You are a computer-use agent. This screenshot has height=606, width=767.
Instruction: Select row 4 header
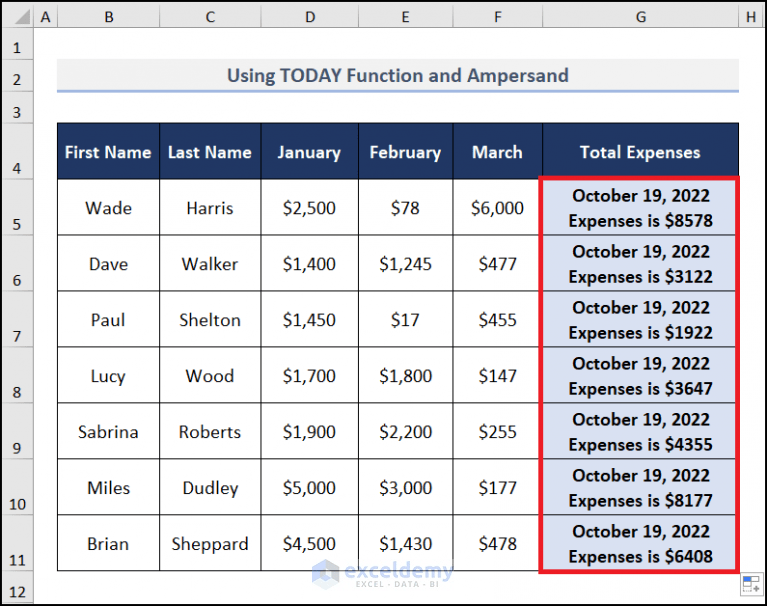coord(17,151)
